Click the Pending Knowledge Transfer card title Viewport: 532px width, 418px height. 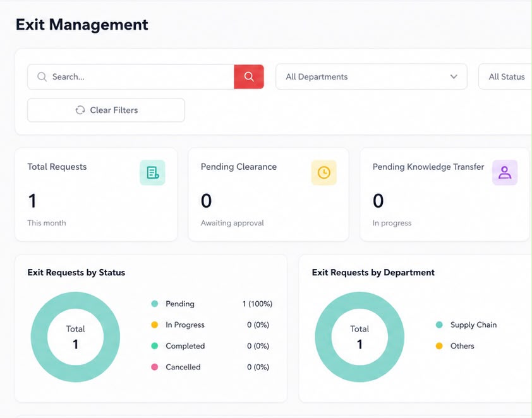coord(428,167)
